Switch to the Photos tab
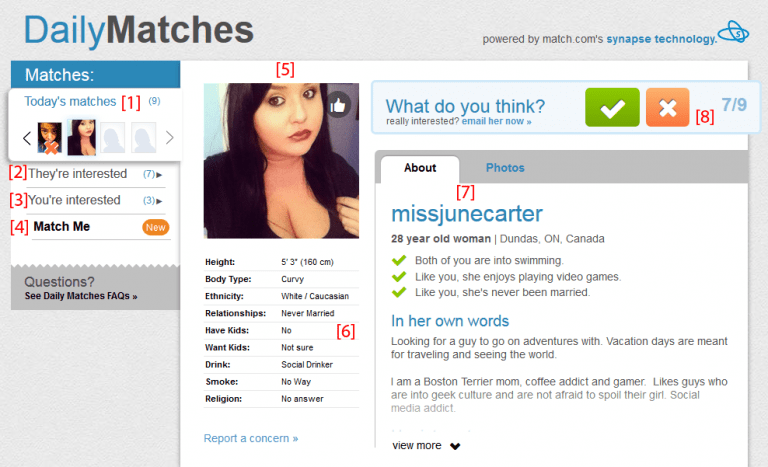 (505, 168)
